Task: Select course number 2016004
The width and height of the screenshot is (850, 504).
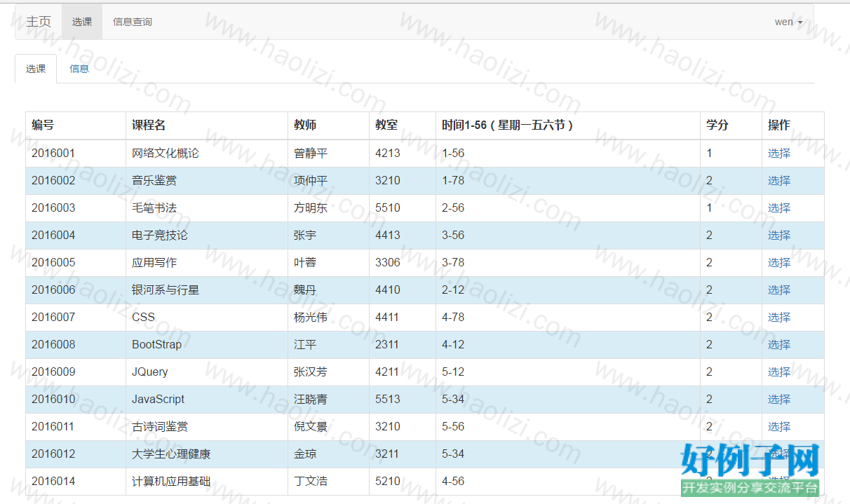Action: pos(53,235)
